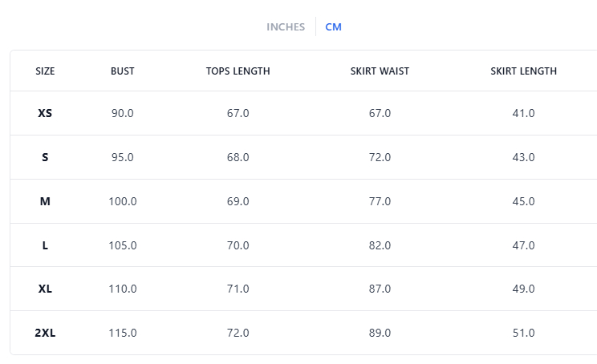Click the SIZE column header
The image size is (597, 364).
45,71
